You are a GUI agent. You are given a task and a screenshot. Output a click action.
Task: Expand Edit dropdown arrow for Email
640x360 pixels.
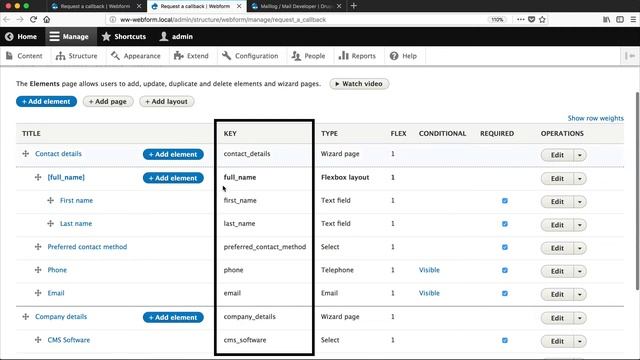(x=580, y=294)
